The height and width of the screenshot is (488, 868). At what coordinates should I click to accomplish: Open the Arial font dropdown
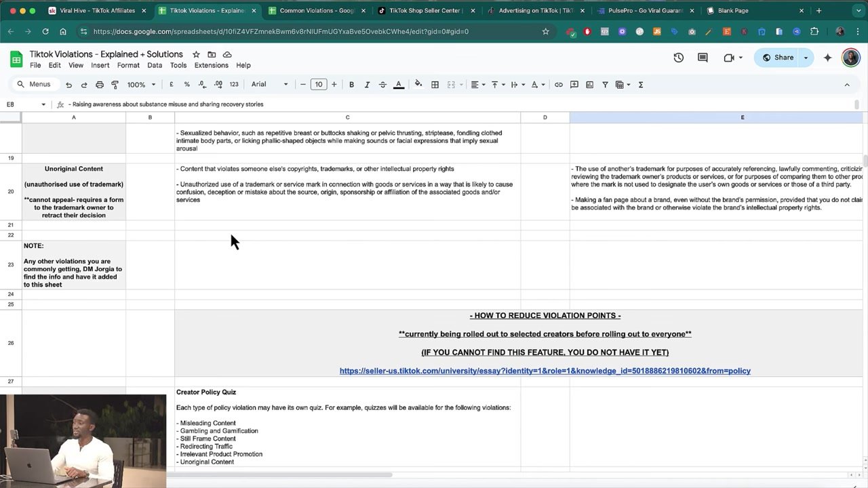pos(269,85)
